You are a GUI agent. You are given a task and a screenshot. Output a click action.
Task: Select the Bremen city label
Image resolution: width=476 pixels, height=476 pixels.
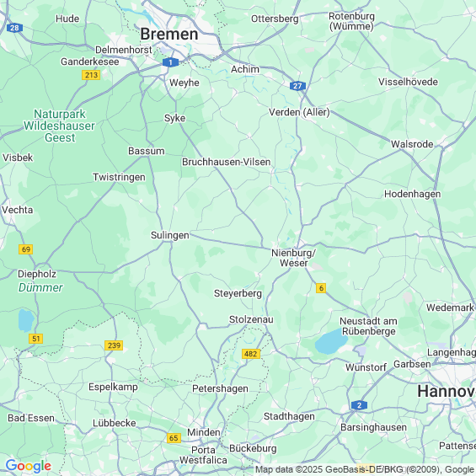pos(169,34)
